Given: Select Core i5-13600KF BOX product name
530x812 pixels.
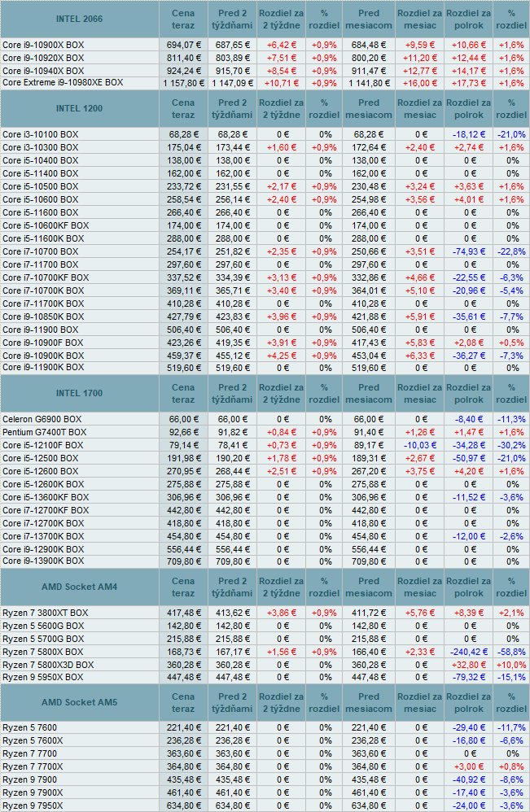Looking at the screenshot, I should 46,498.
